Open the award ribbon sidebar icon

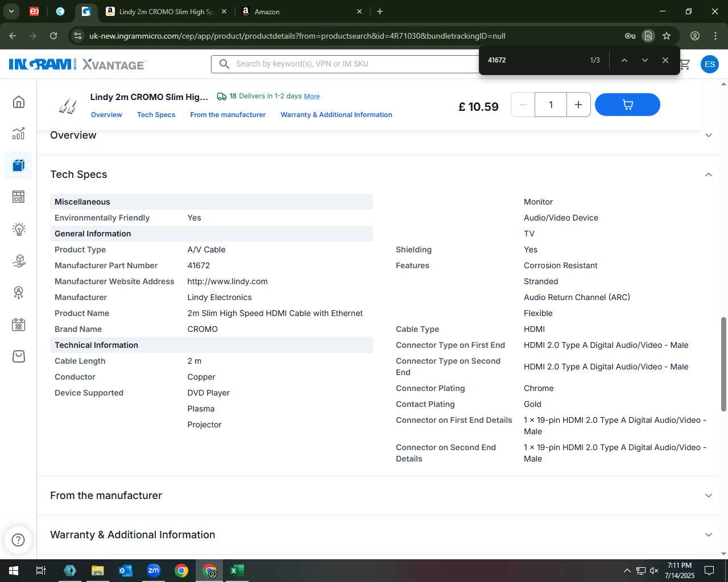coord(19,293)
